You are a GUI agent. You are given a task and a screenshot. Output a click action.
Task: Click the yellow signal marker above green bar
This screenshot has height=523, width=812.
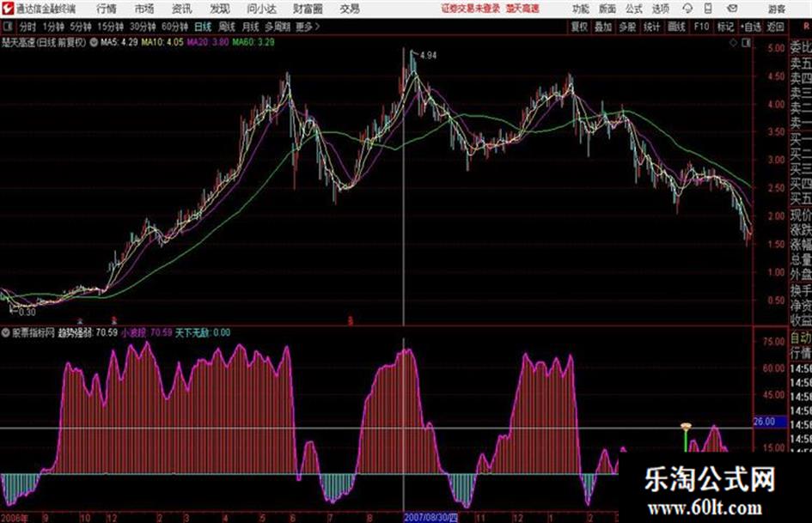(686, 427)
